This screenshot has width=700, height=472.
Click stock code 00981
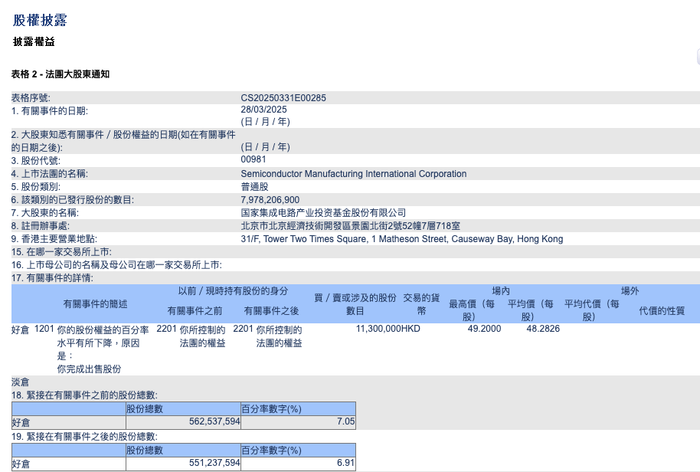[x=253, y=159]
